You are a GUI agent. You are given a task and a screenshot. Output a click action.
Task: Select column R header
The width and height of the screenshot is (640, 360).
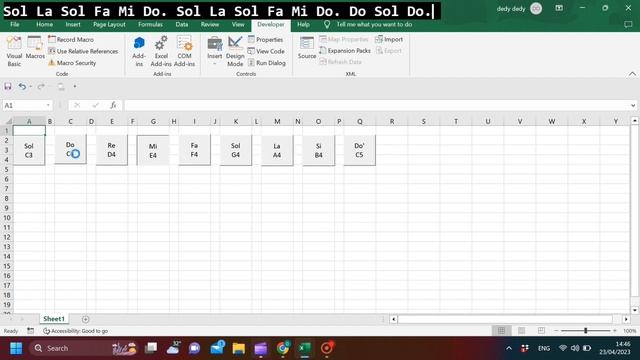(391, 121)
